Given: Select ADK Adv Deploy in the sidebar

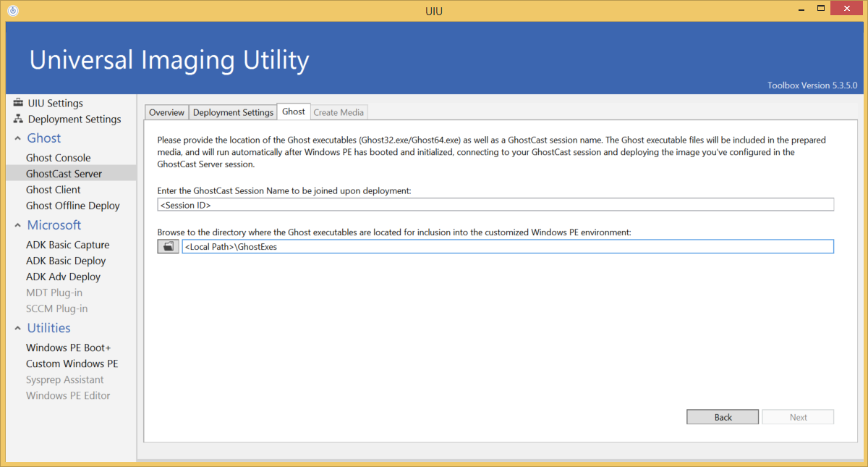Looking at the screenshot, I should [x=64, y=277].
